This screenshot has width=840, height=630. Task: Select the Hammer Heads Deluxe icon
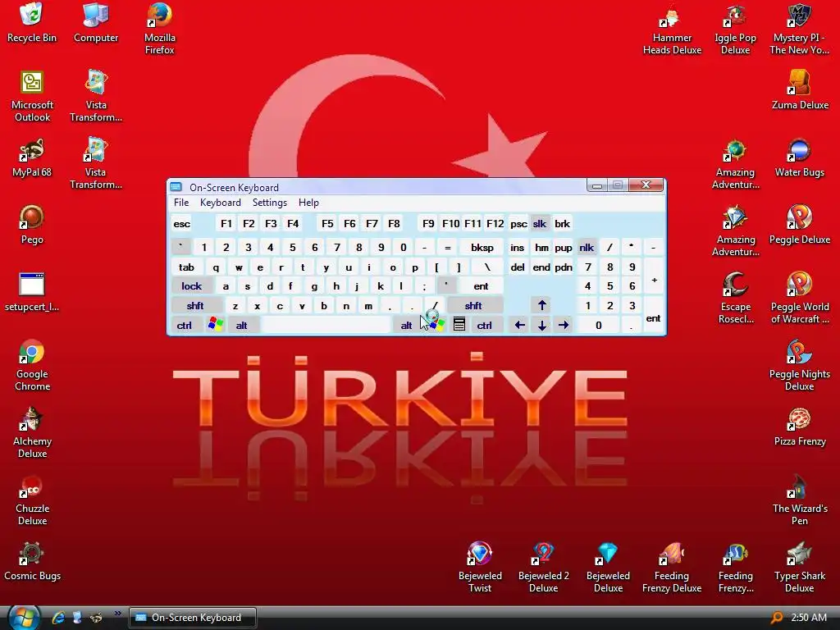(672, 29)
